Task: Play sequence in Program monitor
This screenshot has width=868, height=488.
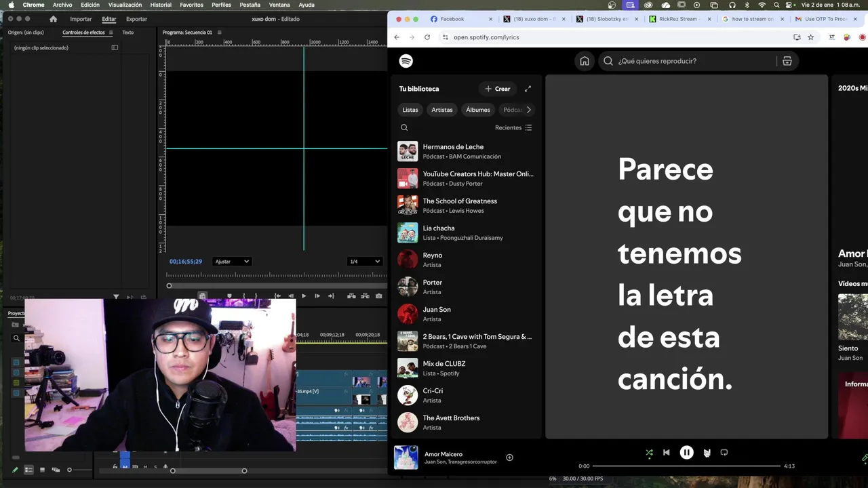Action: click(304, 296)
